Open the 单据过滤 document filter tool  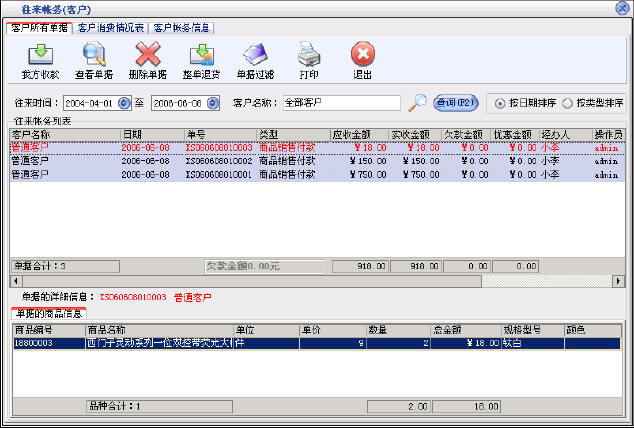tap(255, 58)
